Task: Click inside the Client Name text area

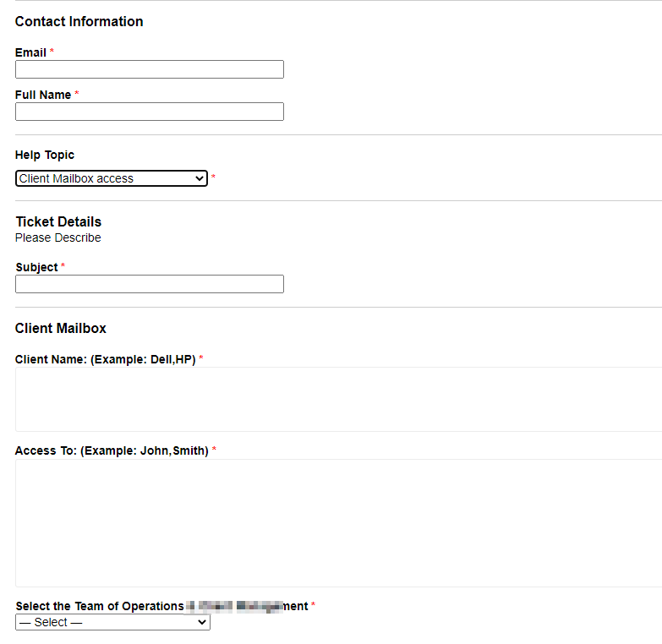Action: point(338,399)
